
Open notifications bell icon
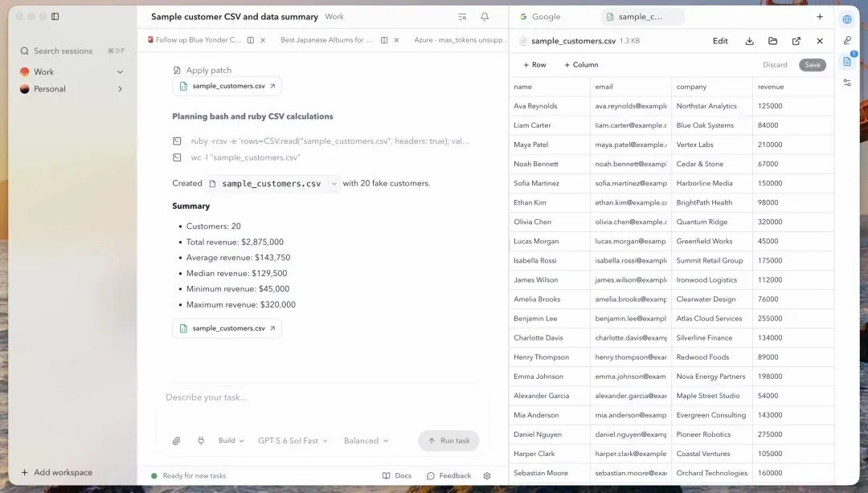point(485,17)
